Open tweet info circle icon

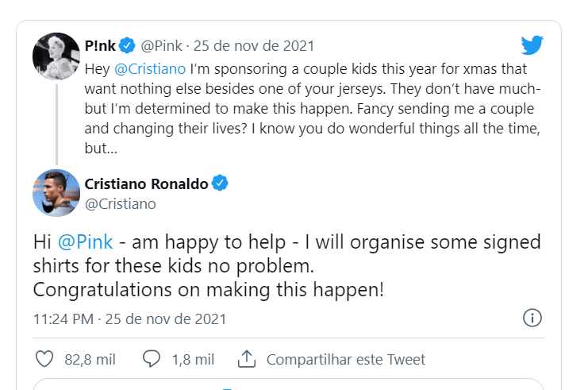(532, 319)
